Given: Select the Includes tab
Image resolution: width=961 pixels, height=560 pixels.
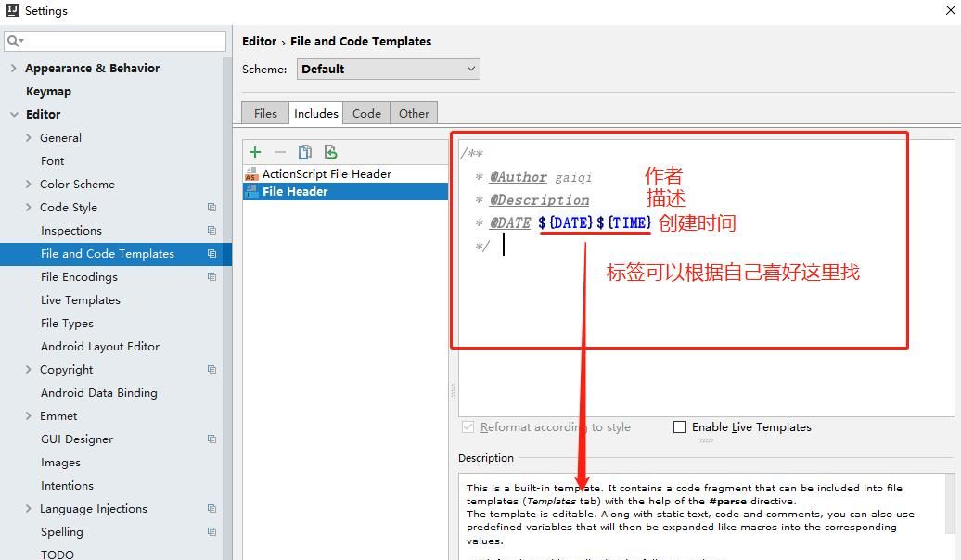Looking at the screenshot, I should coord(316,113).
